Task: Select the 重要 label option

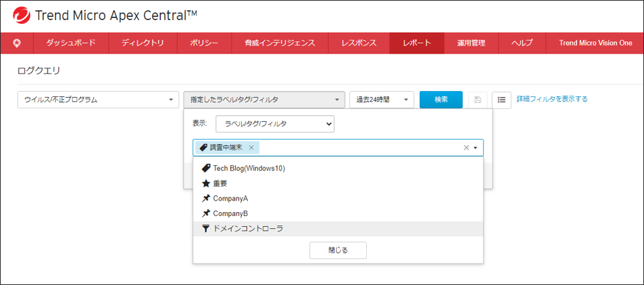Action: (x=338, y=183)
